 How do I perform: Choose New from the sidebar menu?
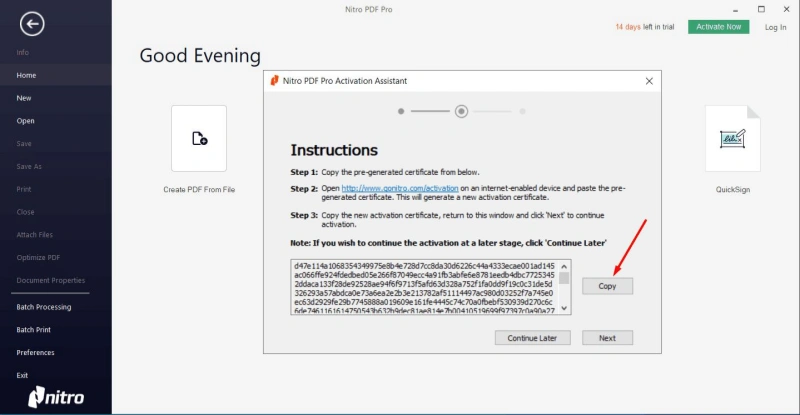click(x=24, y=98)
